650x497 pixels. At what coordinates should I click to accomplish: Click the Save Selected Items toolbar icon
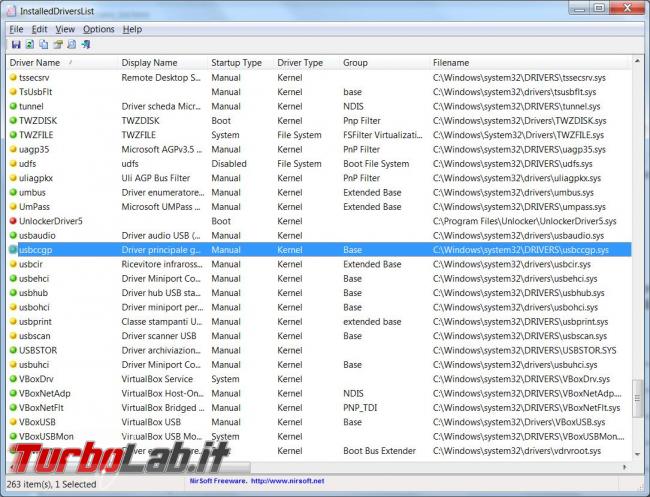pyautogui.click(x=16, y=44)
